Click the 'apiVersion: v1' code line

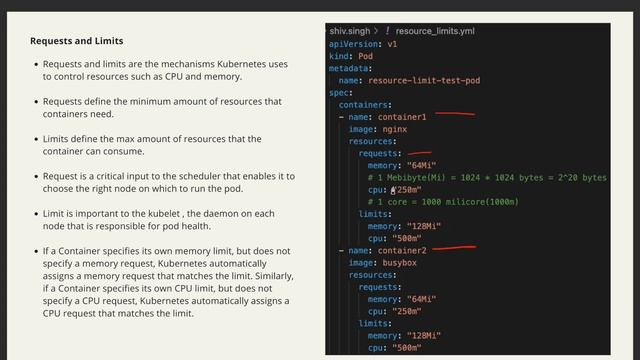[363, 44]
